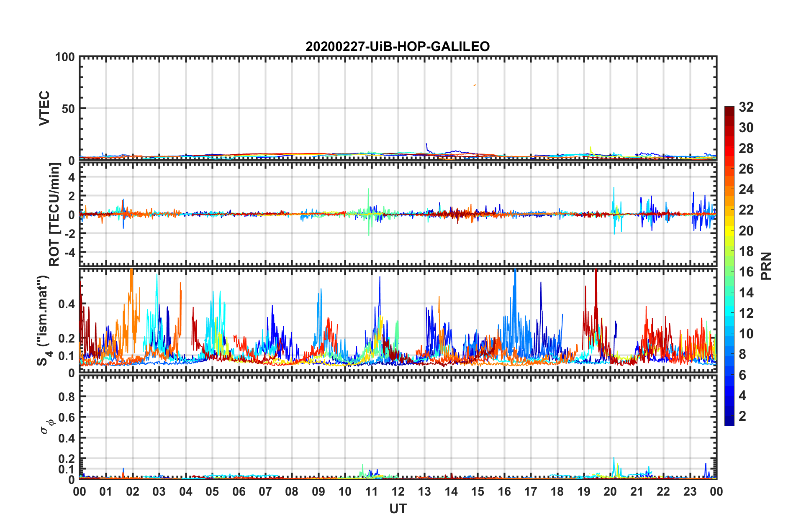Click the S4 ("ism.mat") y-axis label
Screen dimensions: 796x532
[x=44, y=320]
